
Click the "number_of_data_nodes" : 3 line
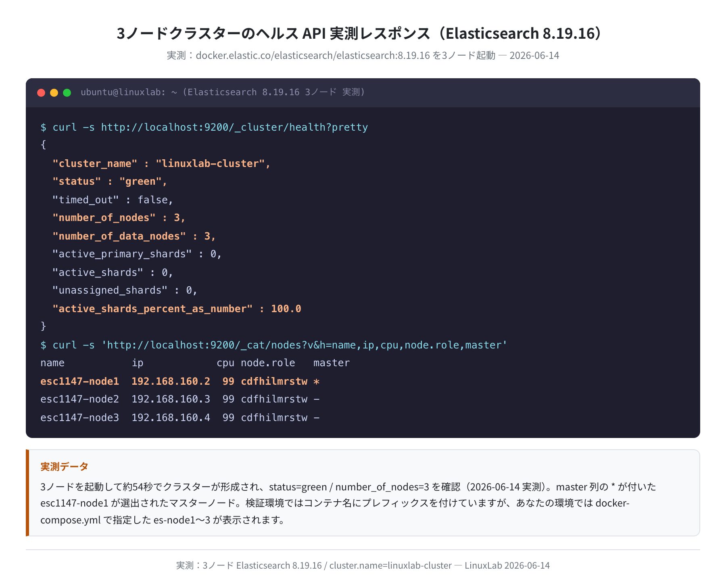click(x=134, y=236)
